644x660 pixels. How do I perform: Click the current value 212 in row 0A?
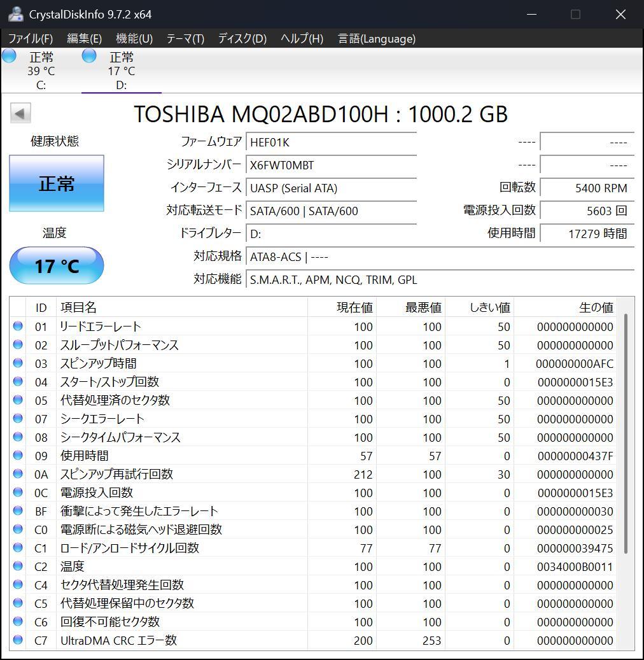[x=363, y=474]
